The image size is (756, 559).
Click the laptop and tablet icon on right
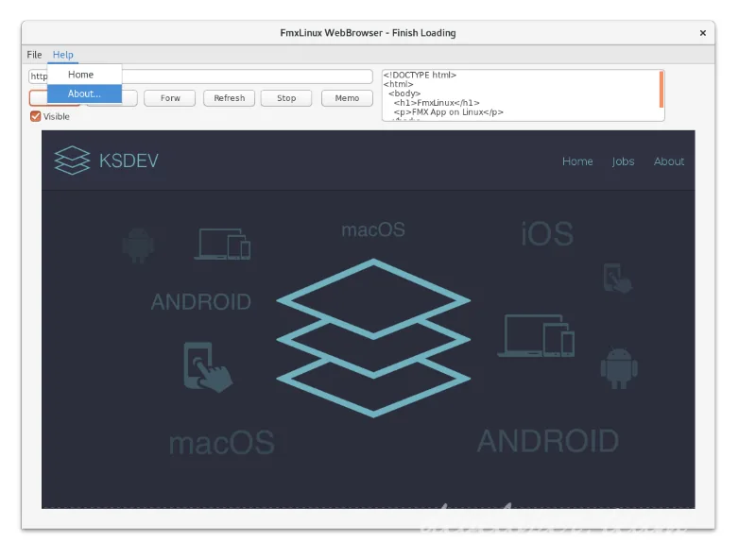click(x=536, y=336)
